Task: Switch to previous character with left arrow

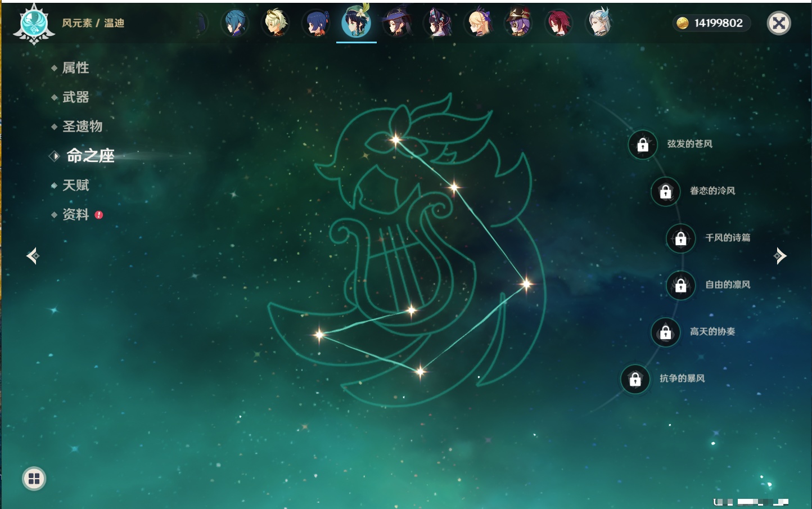Action: (x=33, y=256)
